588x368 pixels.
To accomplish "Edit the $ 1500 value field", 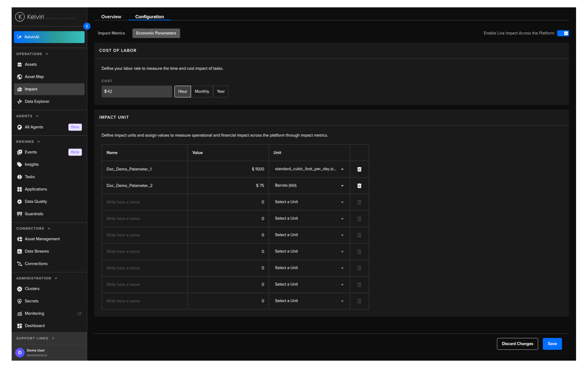I will [228, 169].
